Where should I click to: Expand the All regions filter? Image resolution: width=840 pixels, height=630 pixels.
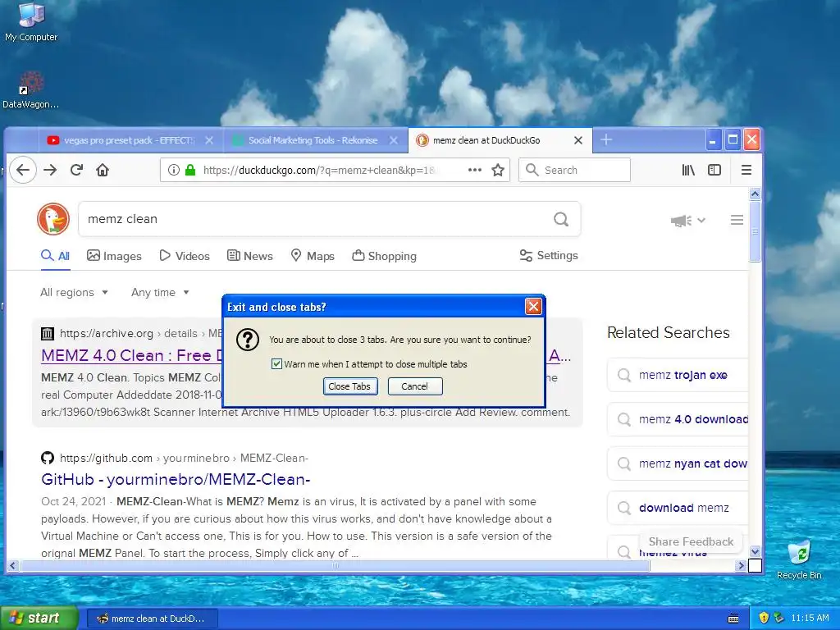click(74, 293)
